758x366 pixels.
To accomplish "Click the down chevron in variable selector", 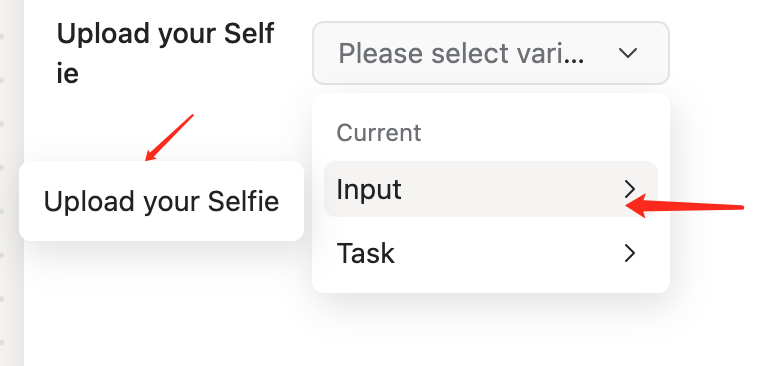I will [628, 53].
